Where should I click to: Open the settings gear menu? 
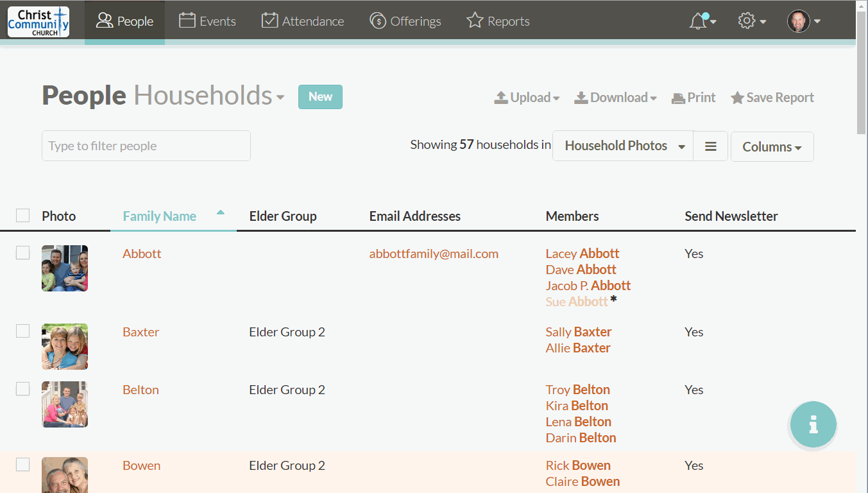pyautogui.click(x=747, y=21)
